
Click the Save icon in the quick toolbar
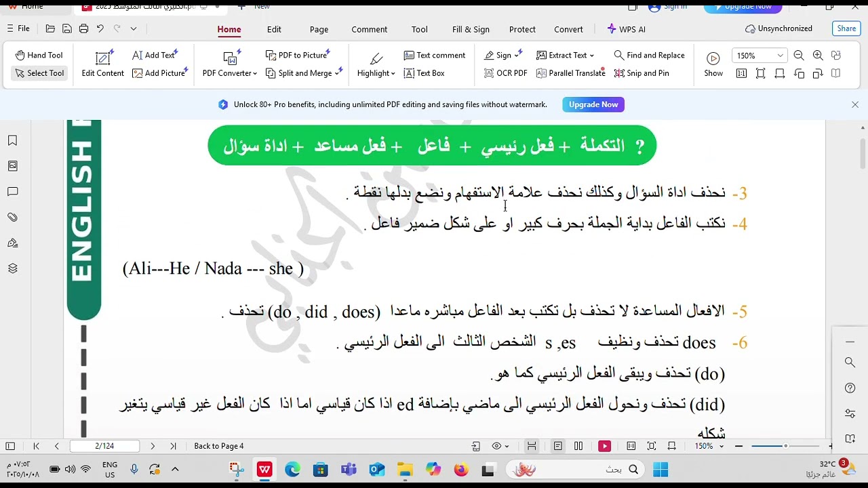pos(66,28)
